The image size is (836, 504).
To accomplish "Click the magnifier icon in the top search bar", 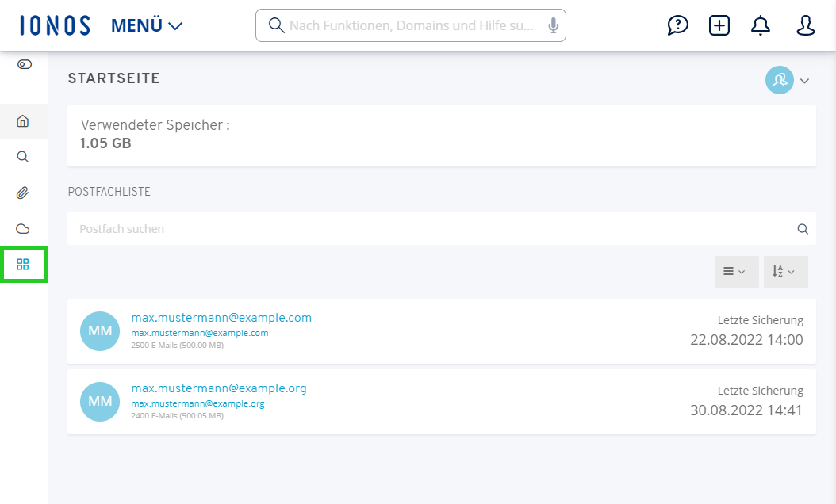I will (276, 25).
